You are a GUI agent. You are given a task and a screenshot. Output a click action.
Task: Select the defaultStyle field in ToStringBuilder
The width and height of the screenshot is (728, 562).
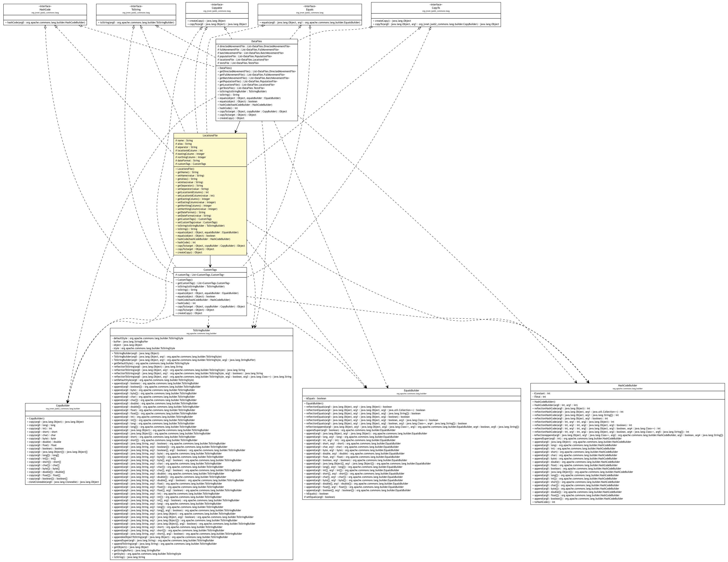point(147,338)
